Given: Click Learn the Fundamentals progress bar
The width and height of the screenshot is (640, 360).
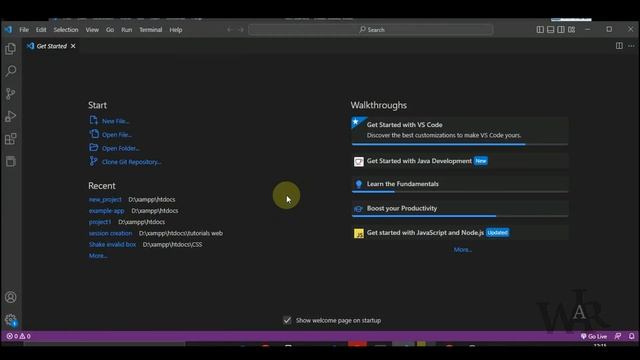Looking at the screenshot, I should [x=460, y=191].
